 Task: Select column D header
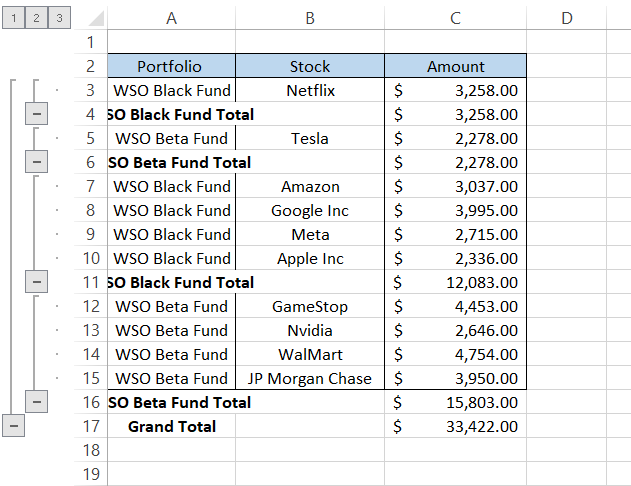[567, 18]
